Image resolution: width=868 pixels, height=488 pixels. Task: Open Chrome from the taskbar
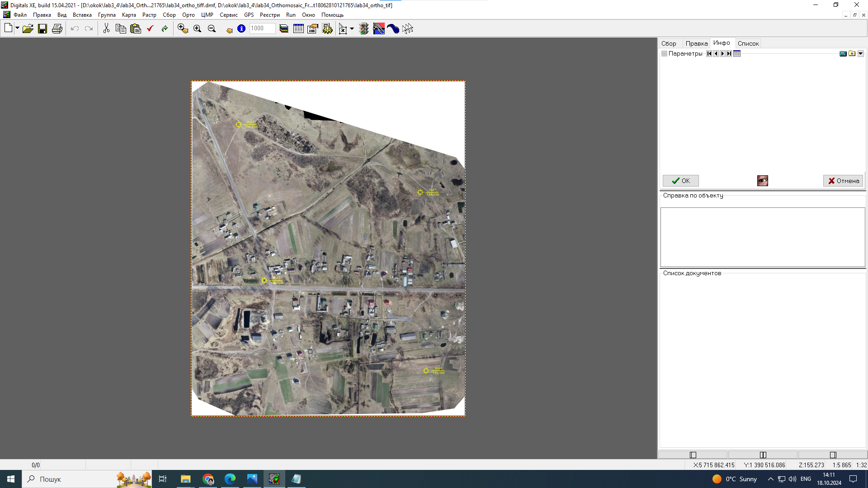[x=208, y=479]
